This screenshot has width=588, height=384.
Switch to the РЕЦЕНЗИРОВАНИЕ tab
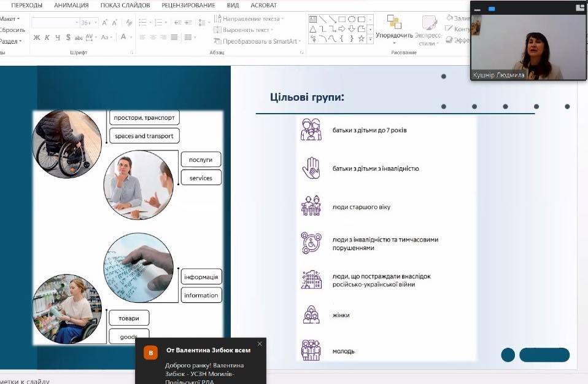click(187, 5)
